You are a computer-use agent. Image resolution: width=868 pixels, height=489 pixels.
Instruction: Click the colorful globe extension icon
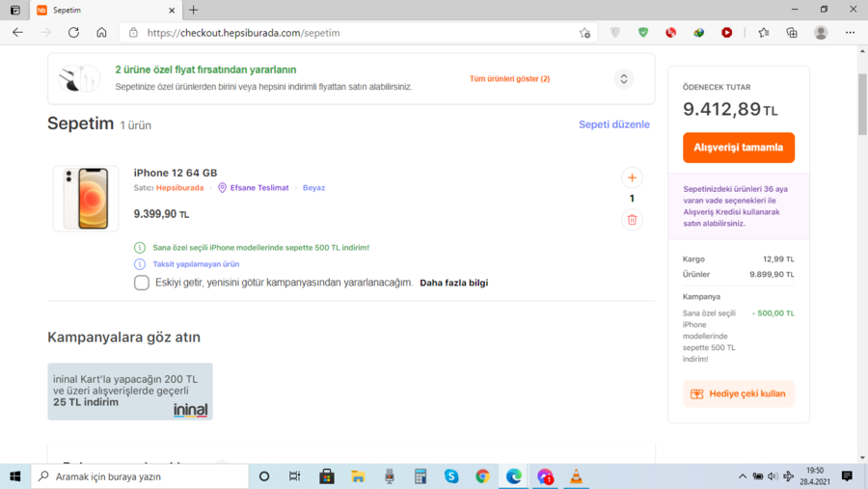pyautogui.click(x=698, y=33)
